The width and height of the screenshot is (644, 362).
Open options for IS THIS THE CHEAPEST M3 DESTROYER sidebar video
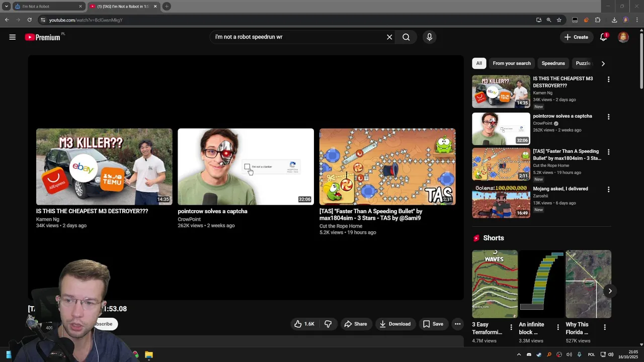click(608, 79)
